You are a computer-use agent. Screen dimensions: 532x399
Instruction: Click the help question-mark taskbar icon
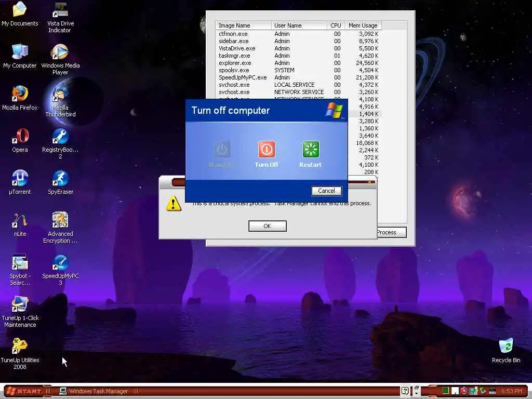click(405, 391)
